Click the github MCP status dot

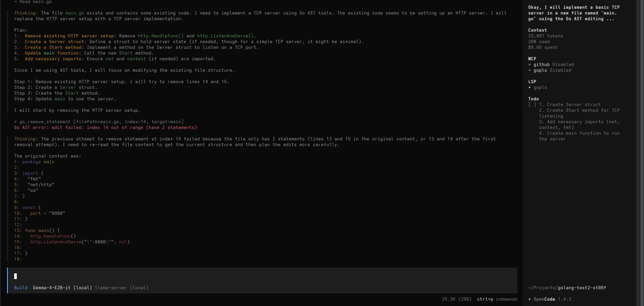point(530,65)
